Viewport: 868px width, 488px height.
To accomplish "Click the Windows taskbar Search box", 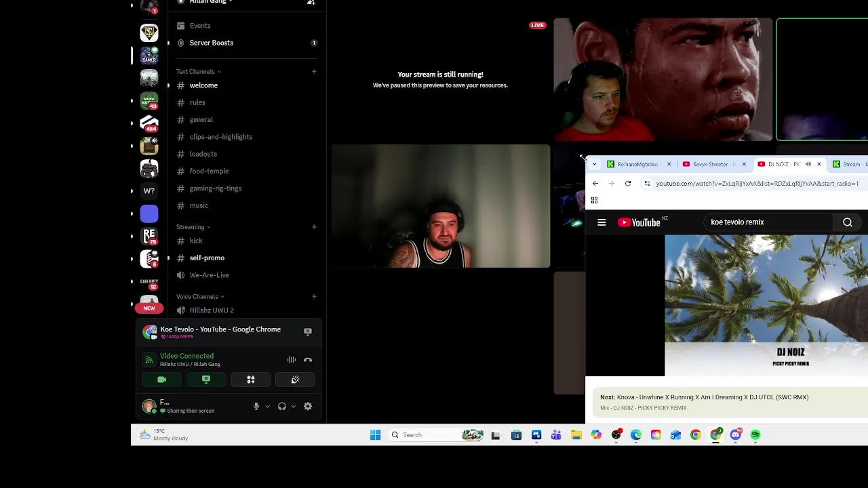I will (x=437, y=435).
